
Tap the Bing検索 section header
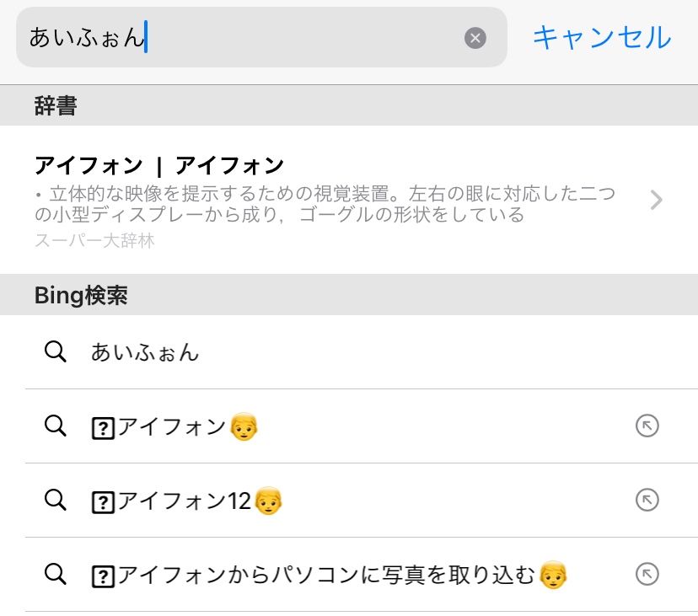81,295
